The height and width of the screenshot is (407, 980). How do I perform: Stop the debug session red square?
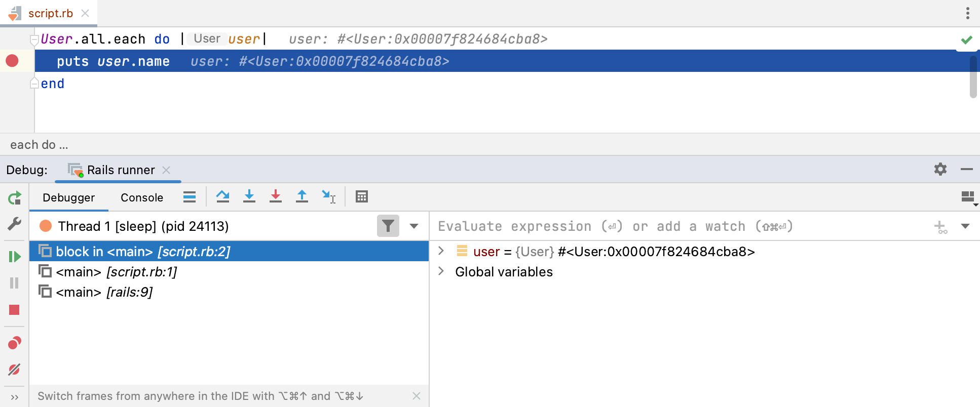click(x=14, y=310)
